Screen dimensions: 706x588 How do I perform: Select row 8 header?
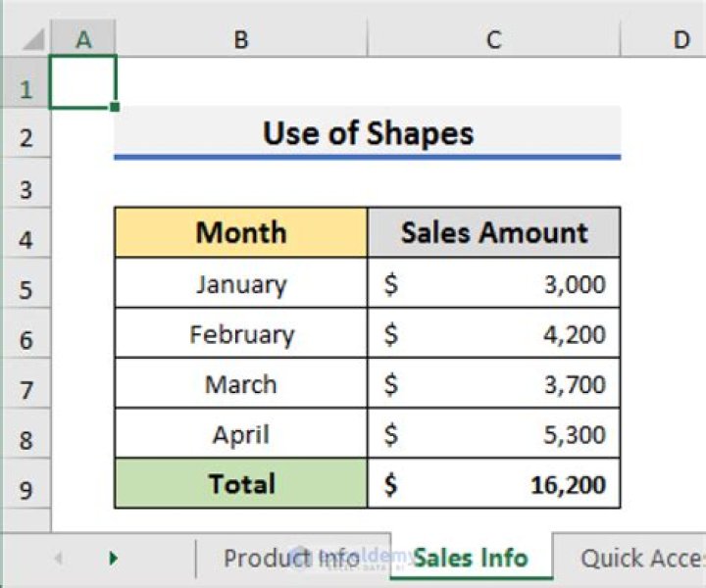[25, 434]
